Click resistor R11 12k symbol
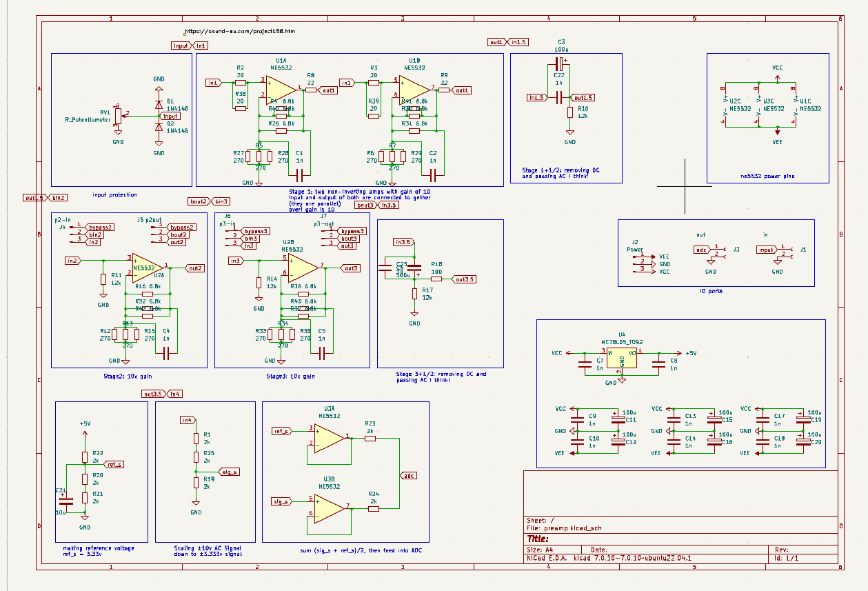Viewport: 868px width, 591px height. pos(103,279)
